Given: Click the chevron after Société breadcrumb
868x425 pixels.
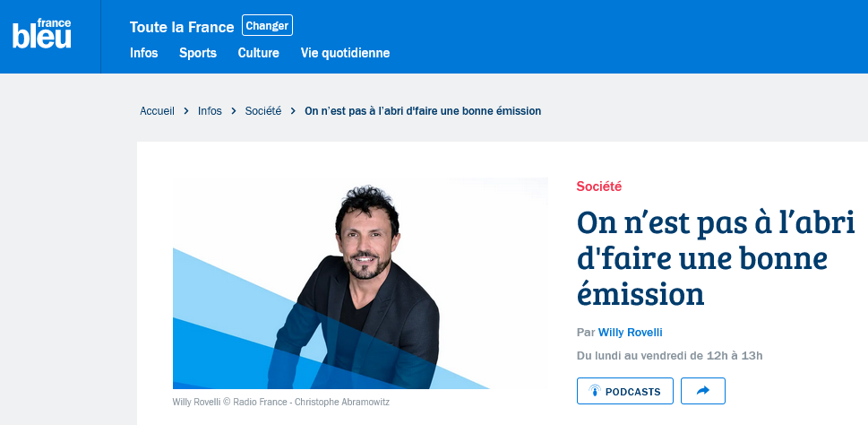Looking at the screenshot, I should point(294,111).
